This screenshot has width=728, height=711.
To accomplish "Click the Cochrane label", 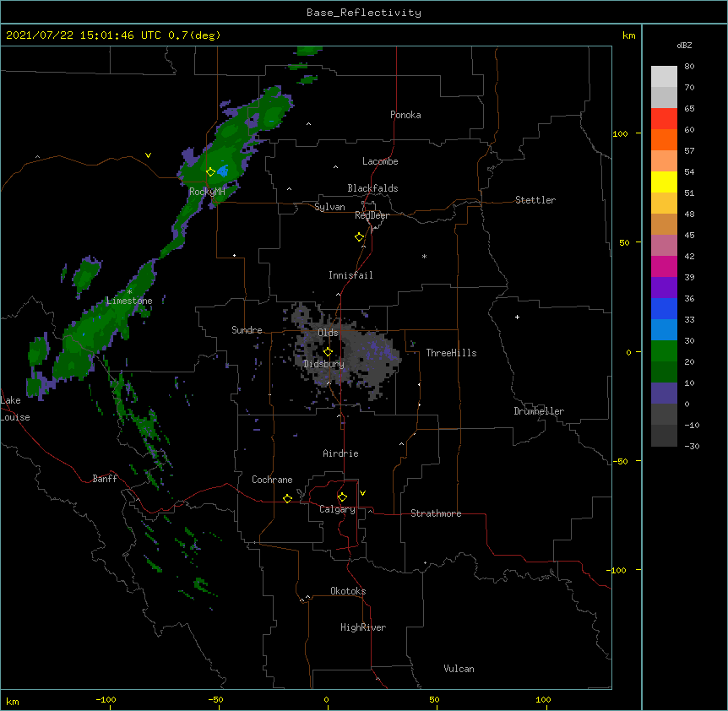I will pyautogui.click(x=272, y=480).
